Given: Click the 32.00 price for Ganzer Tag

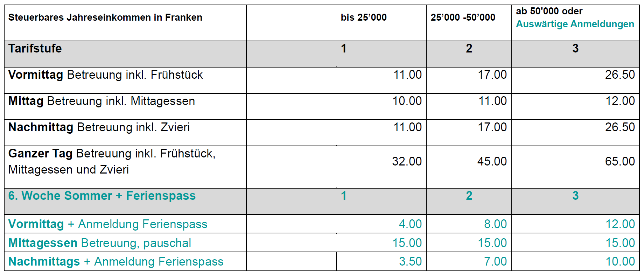Looking at the screenshot, I should (407, 162).
